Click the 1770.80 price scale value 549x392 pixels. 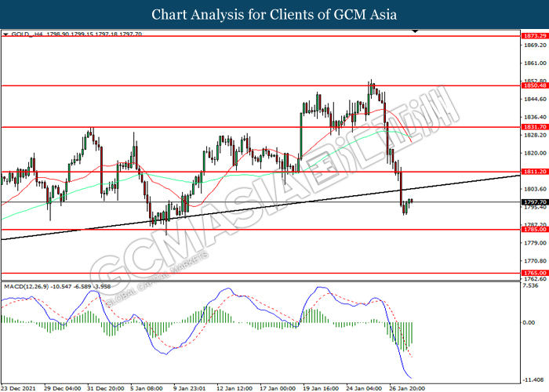535,261
